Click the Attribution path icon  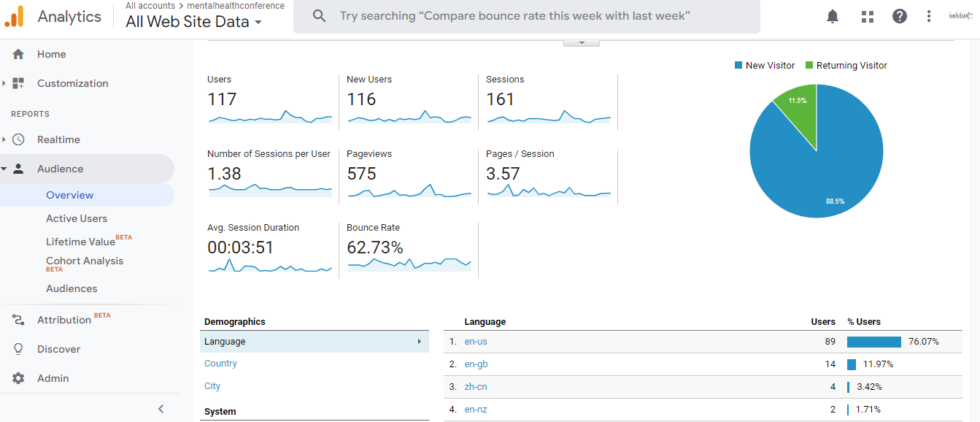point(18,320)
